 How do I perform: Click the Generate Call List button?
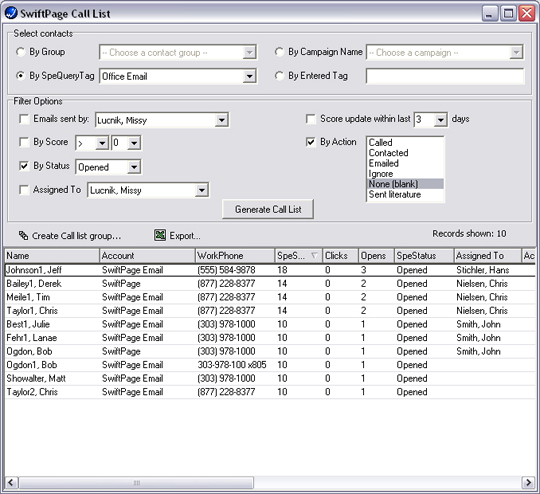click(268, 209)
